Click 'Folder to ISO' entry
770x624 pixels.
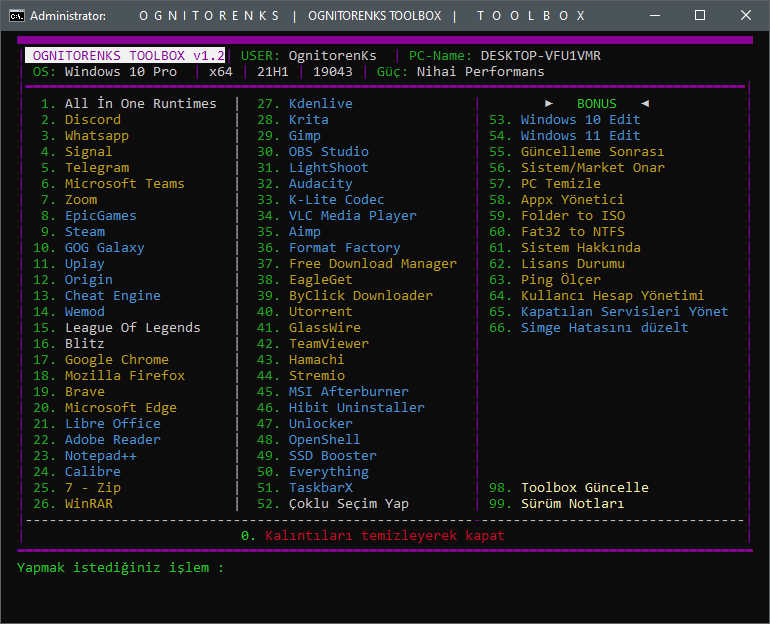click(x=573, y=216)
